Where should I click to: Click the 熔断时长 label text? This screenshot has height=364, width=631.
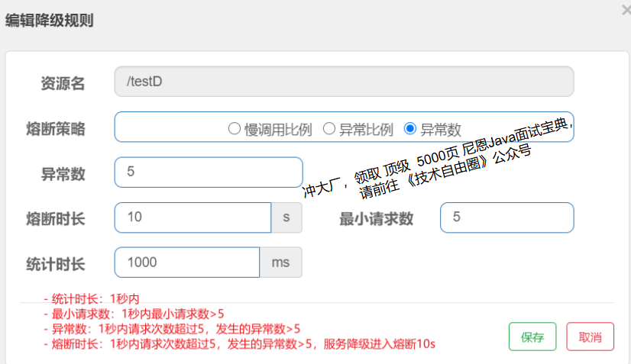point(56,219)
